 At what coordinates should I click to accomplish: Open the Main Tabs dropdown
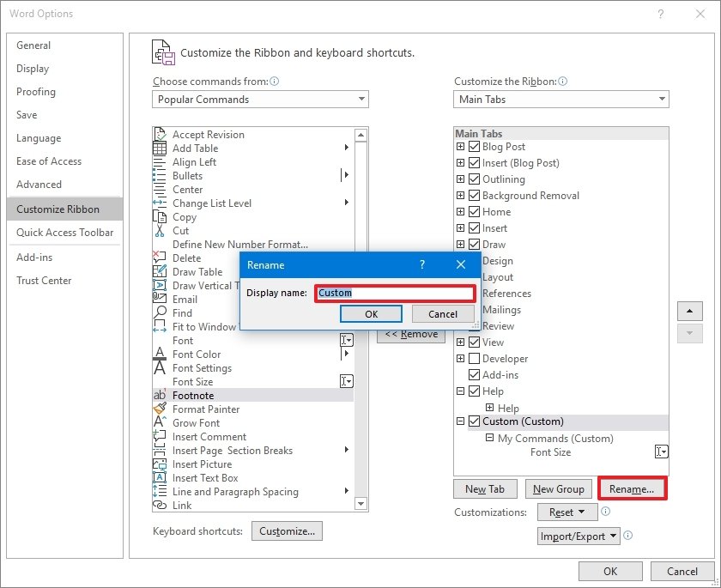pyautogui.click(x=561, y=100)
